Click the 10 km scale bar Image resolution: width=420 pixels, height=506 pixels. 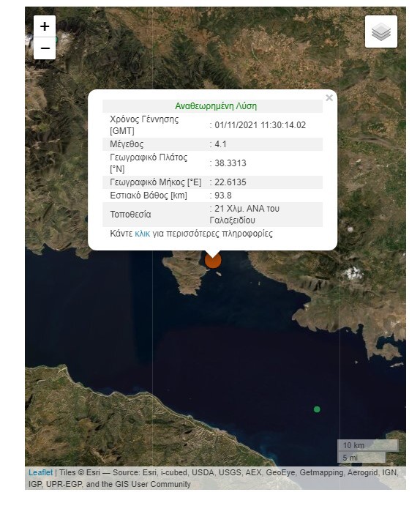coord(368,445)
